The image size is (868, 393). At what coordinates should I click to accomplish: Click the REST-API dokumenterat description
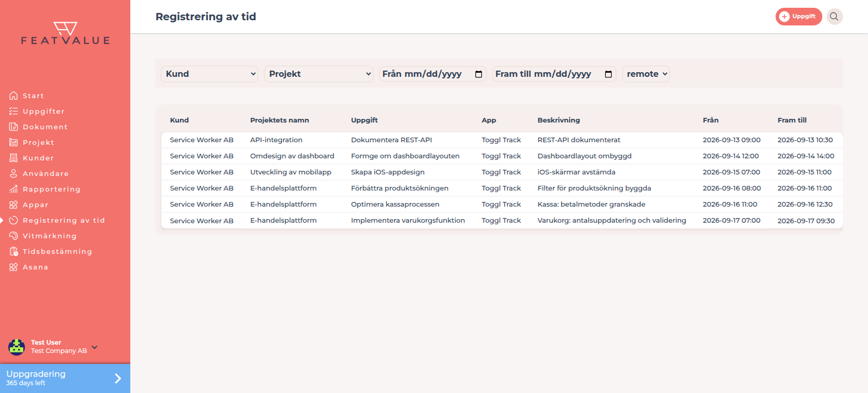tap(579, 140)
